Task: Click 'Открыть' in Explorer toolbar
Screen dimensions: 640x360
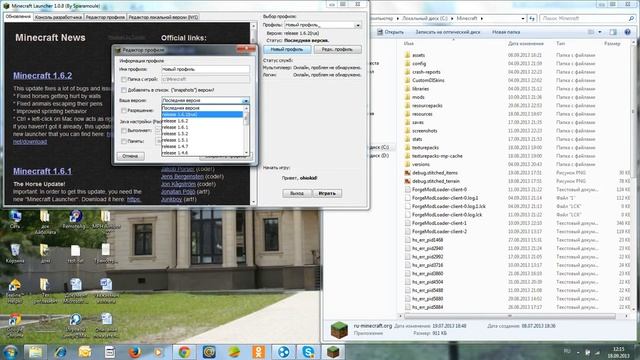Action: [x=390, y=32]
